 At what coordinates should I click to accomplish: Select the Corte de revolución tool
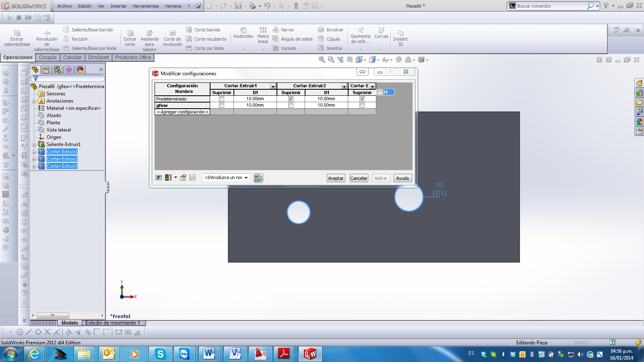(172, 38)
